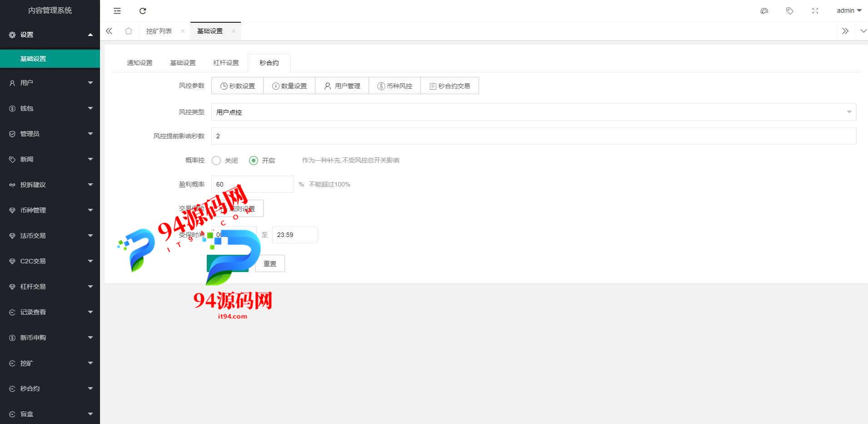Open the tab operations dropdown arrow
This screenshot has height=424, width=868.
click(x=863, y=31)
